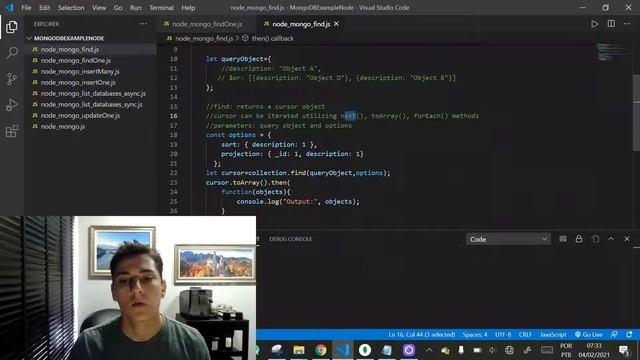The width and height of the screenshot is (640, 360).
Task: Open the Terminal menu
Action: point(161,8)
